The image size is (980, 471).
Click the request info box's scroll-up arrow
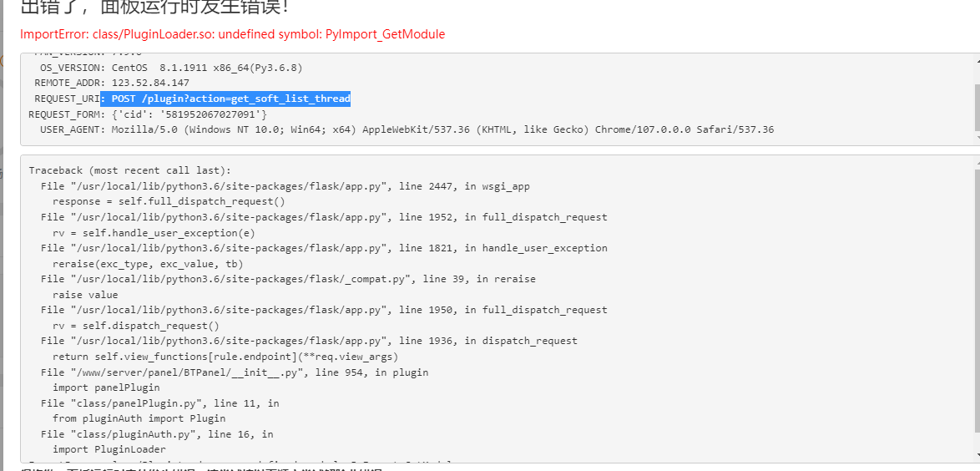coord(975,61)
